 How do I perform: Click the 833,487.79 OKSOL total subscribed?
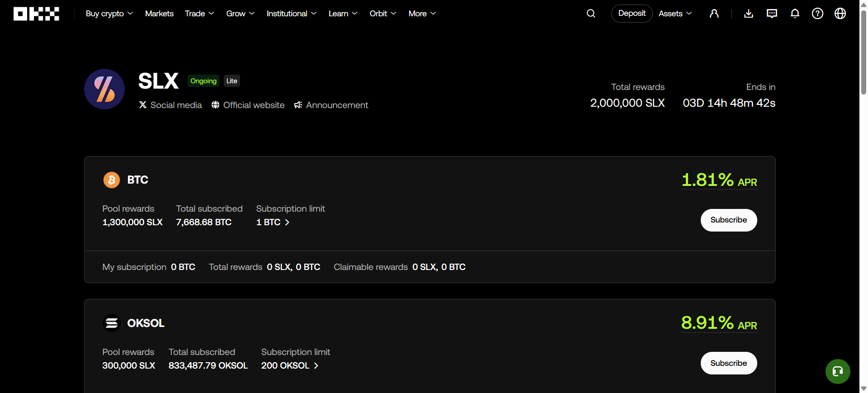pyautogui.click(x=208, y=365)
